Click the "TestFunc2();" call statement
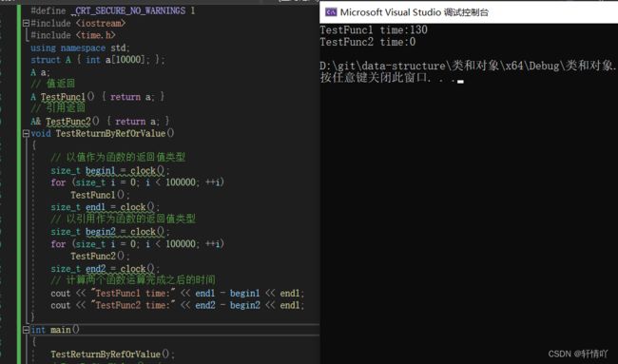This screenshot has height=364, width=618. 100,256
